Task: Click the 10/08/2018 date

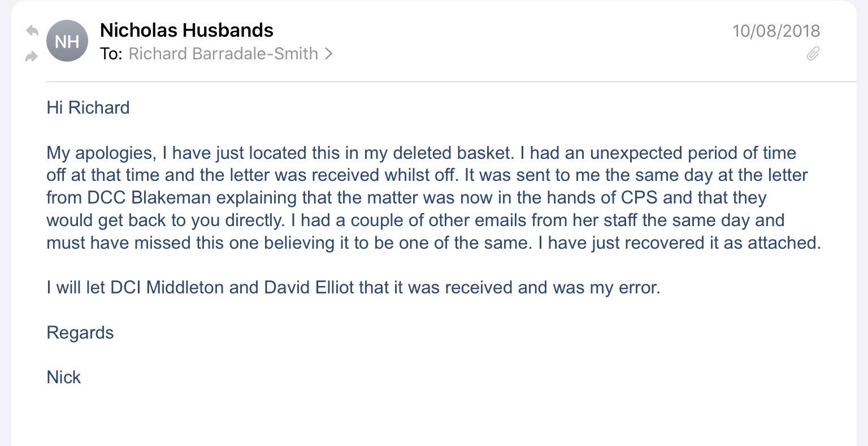Action: pos(776,31)
